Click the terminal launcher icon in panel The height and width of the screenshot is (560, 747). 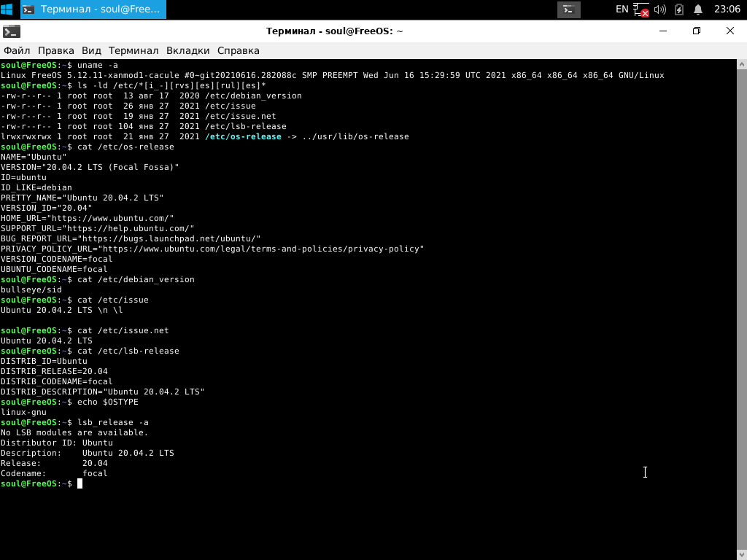(x=569, y=9)
